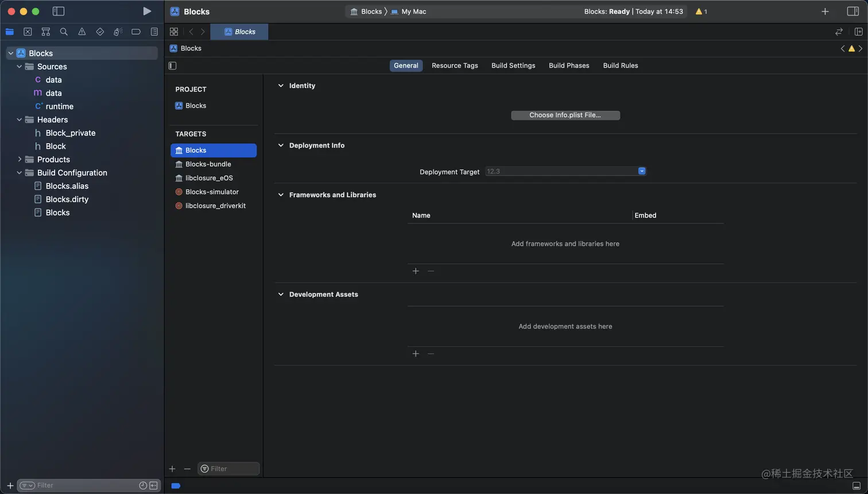Collapse the Frameworks and Libraries section
This screenshot has height=494, width=868.
tap(281, 195)
